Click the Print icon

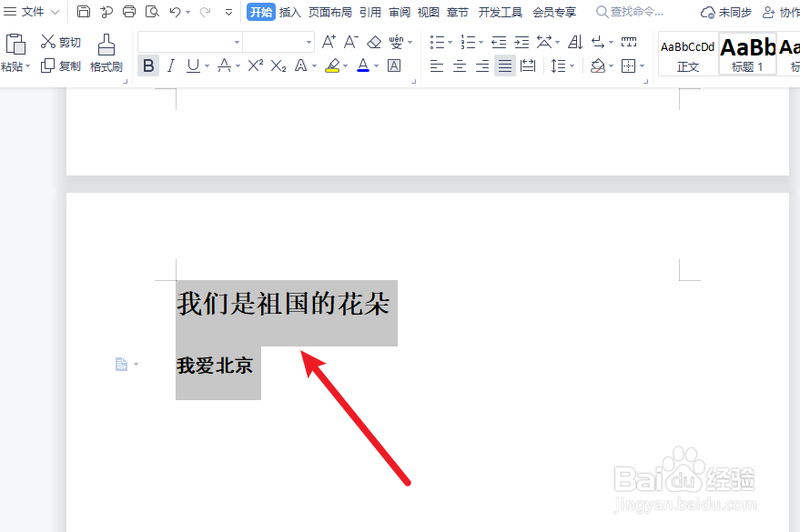click(x=128, y=12)
